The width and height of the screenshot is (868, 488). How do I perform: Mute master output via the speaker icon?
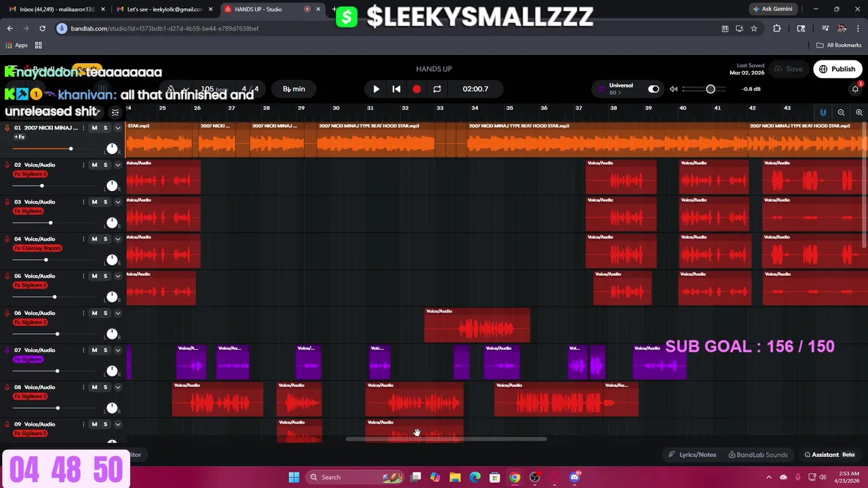pyautogui.click(x=673, y=89)
